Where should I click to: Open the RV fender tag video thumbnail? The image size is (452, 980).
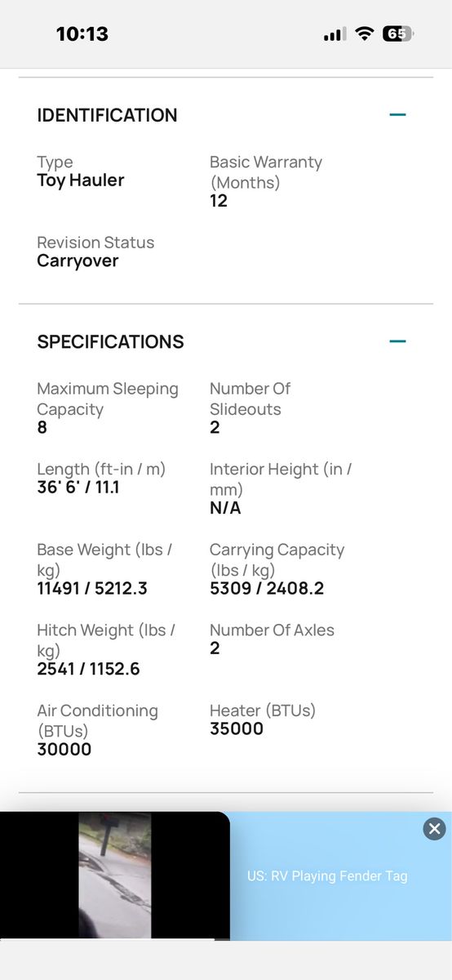114,875
